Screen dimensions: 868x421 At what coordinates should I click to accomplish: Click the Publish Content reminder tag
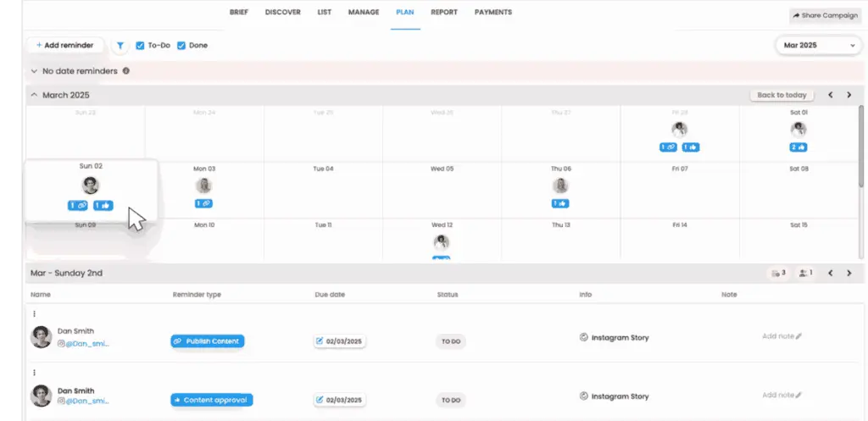coord(207,341)
